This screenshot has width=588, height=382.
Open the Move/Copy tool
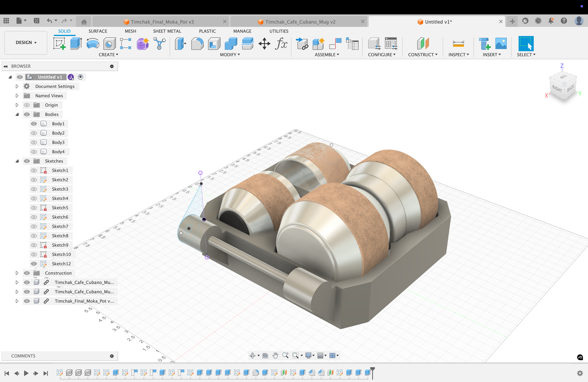264,44
